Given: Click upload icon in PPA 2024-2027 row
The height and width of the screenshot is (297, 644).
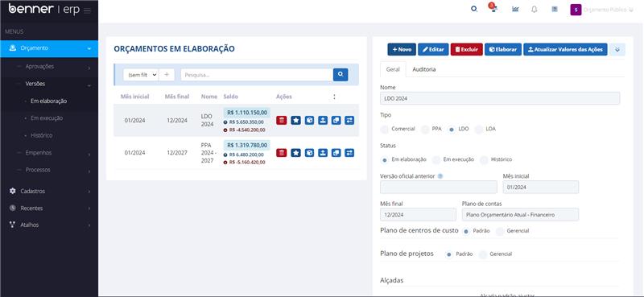Looking at the screenshot, I should [323, 153].
